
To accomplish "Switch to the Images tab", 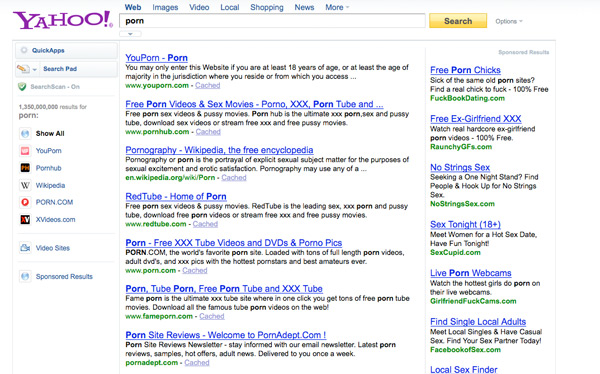I will pyautogui.click(x=165, y=7).
